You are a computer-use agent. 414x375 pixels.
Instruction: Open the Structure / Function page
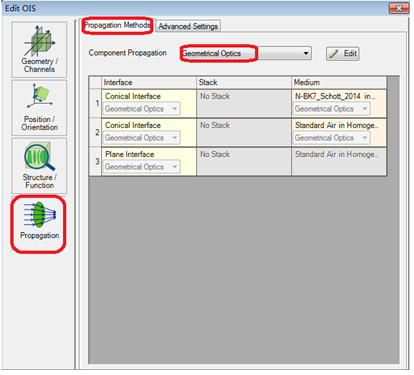coord(39,166)
